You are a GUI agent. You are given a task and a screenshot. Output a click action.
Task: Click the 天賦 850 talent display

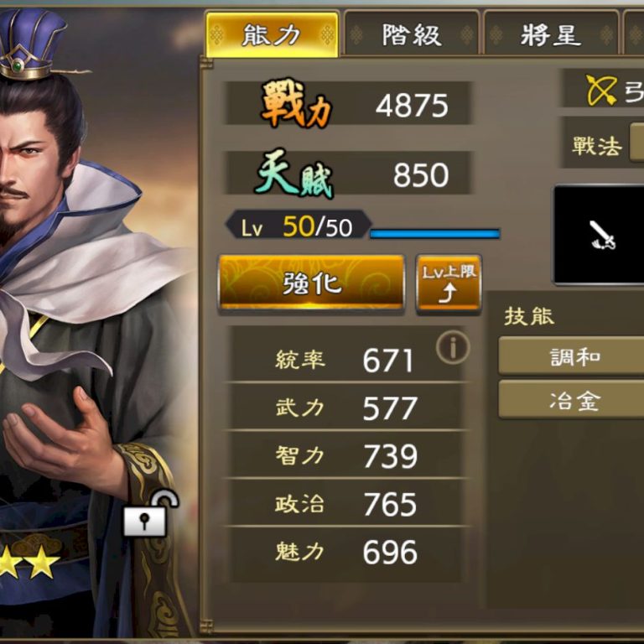[347, 173]
